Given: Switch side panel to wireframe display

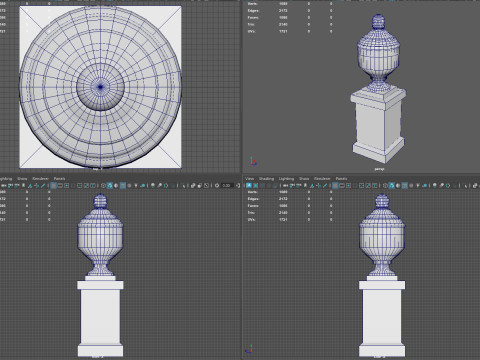Looking at the screenshot, I should 385,185.
